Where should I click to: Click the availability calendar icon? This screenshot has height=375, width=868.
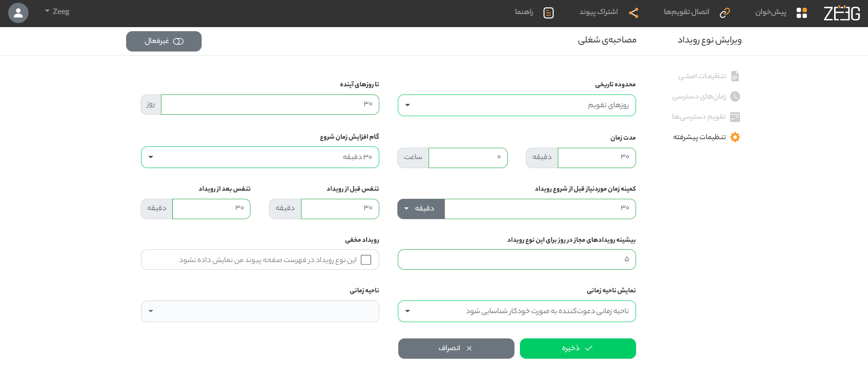pyautogui.click(x=735, y=117)
